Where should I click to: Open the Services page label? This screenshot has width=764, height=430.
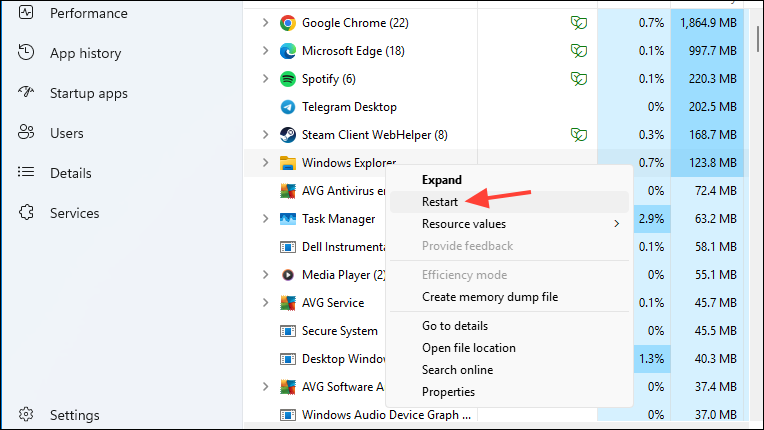tap(75, 213)
